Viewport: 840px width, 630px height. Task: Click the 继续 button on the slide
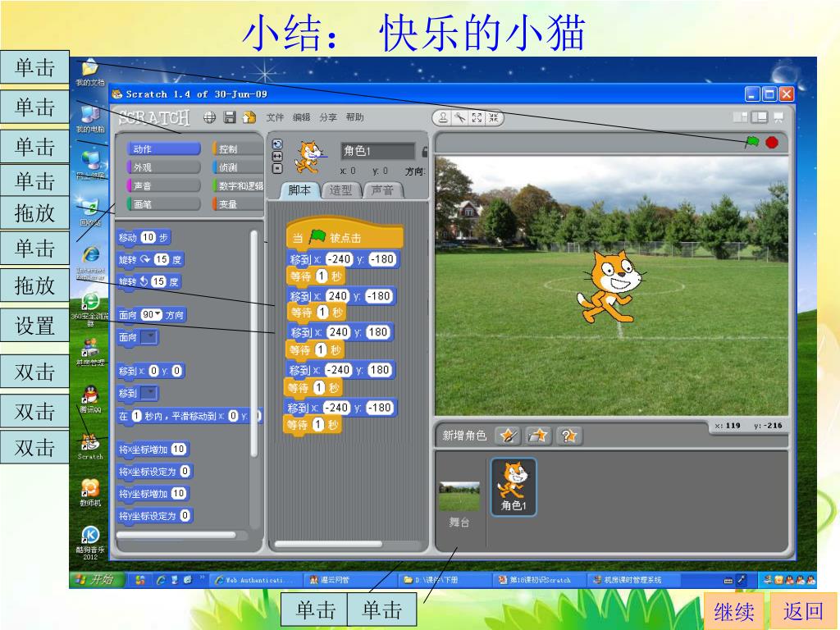(733, 610)
